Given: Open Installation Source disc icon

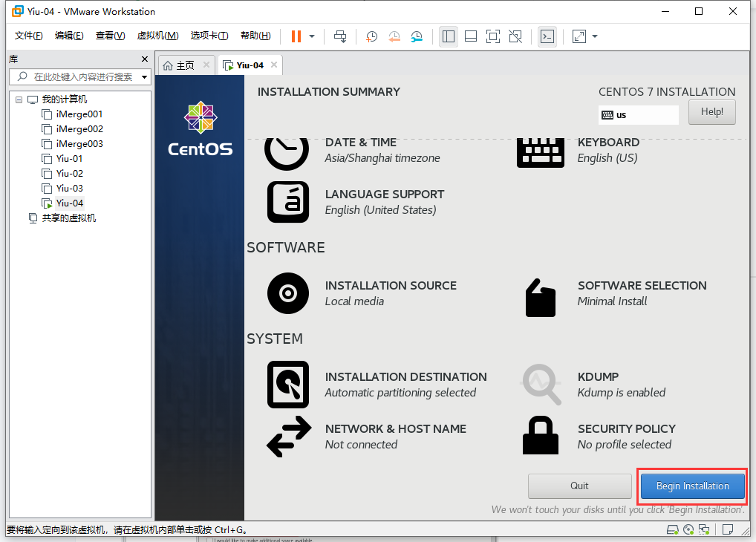Looking at the screenshot, I should (288, 293).
